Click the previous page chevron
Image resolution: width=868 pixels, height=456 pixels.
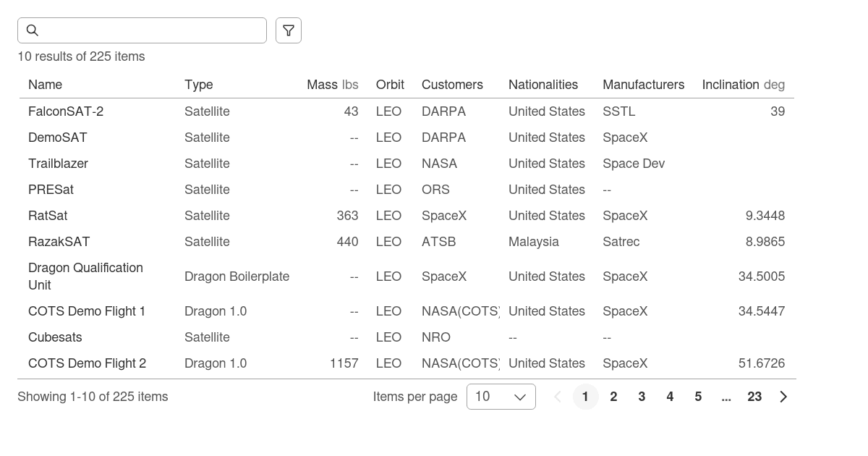[558, 397]
